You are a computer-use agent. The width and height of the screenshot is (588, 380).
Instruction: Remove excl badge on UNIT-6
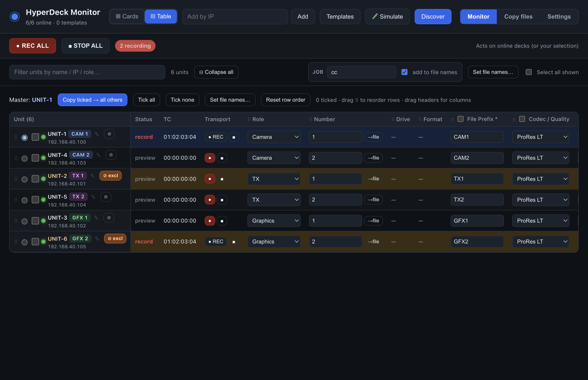115,238
